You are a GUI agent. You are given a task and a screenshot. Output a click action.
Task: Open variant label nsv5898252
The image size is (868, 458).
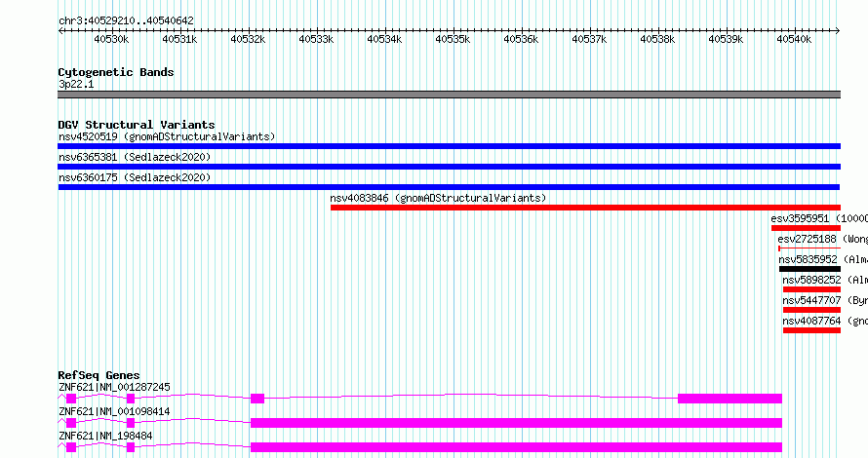tap(811, 280)
